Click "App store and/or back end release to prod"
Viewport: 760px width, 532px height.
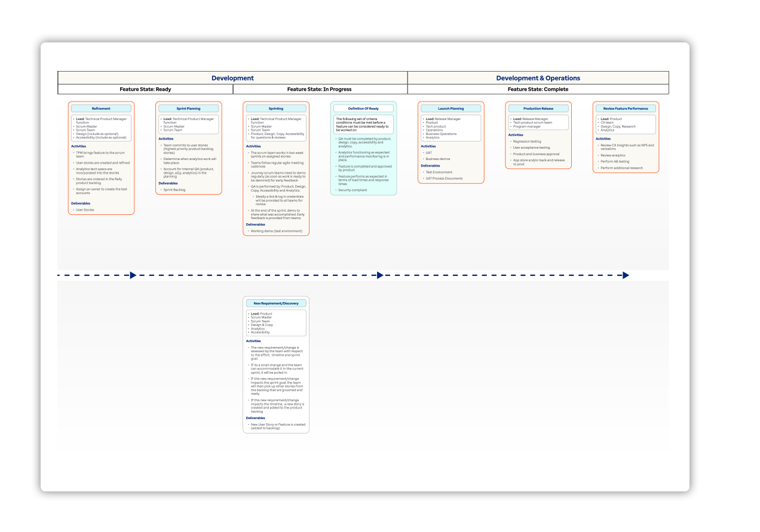[x=539, y=162]
